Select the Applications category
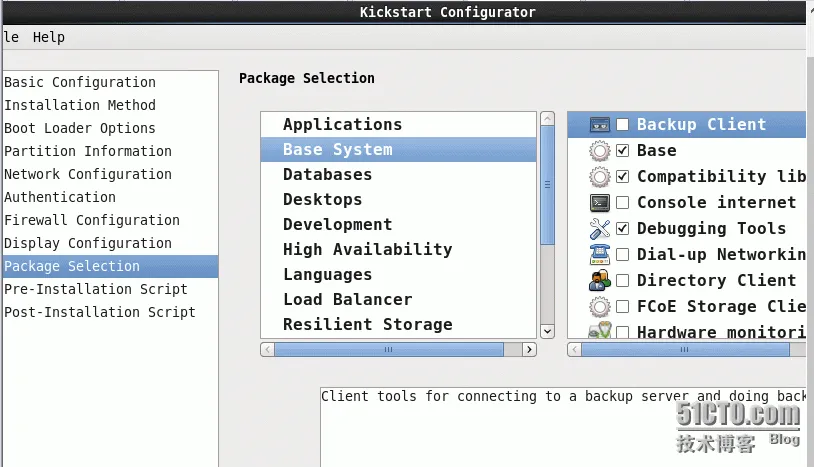 click(398, 125)
